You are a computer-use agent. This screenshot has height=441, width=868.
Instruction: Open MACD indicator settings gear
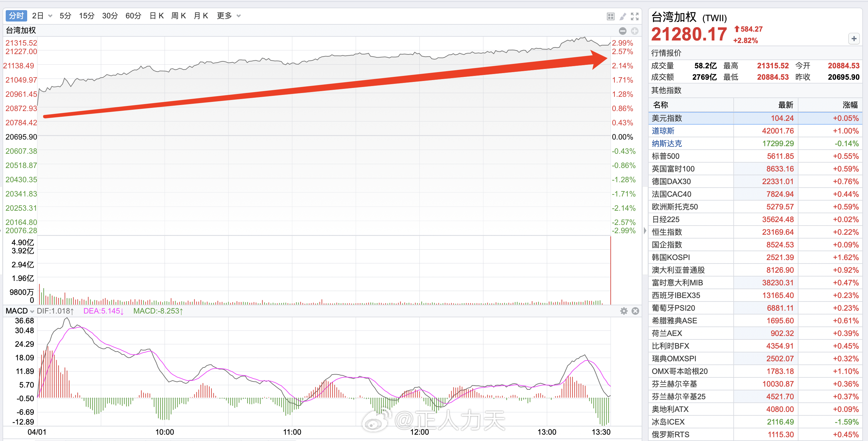click(624, 311)
